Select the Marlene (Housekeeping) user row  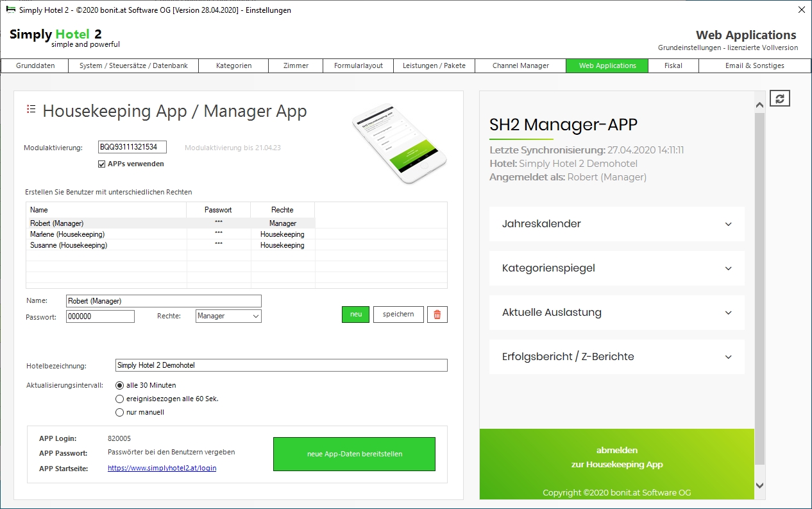coord(171,234)
